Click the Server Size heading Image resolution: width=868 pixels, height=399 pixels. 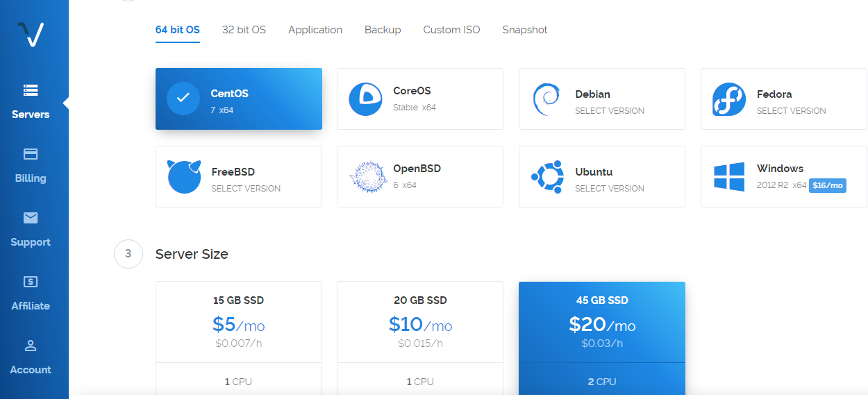192,254
